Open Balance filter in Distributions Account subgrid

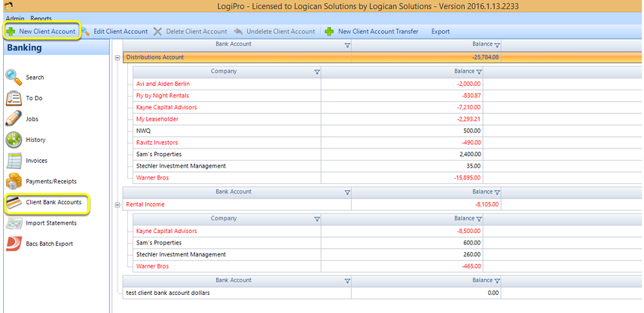point(478,72)
